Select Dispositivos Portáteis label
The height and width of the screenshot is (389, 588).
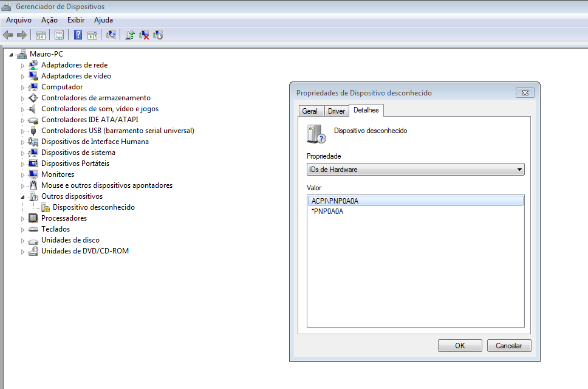pos(75,164)
